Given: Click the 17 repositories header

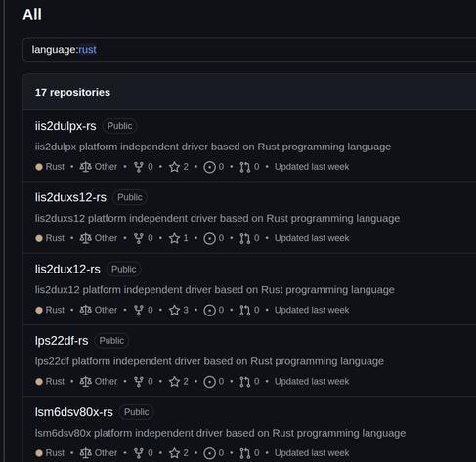Looking at the screenshot, I should 72,92.
